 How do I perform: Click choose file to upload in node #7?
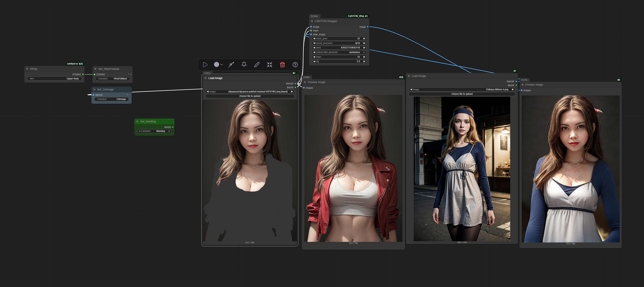[462, 94]
